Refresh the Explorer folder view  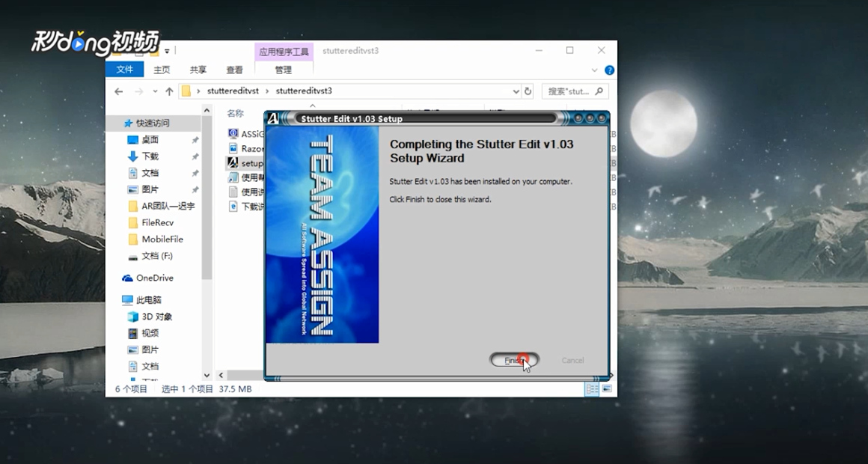pos(528,91)
